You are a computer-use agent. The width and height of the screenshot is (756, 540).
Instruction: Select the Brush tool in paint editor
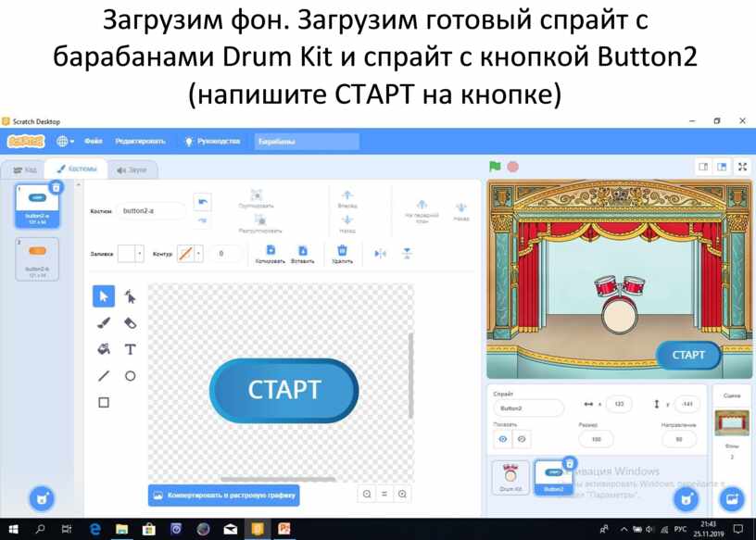point(104,322)
